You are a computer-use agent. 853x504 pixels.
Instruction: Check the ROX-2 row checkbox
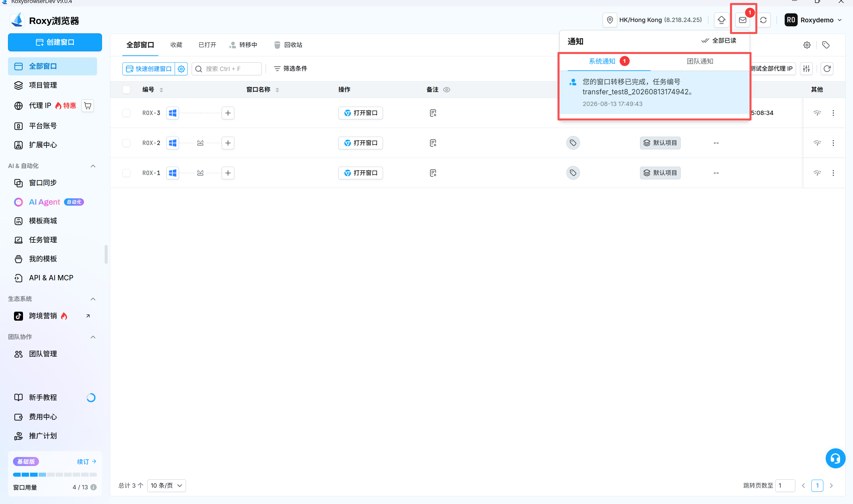(x=126, y=143)
